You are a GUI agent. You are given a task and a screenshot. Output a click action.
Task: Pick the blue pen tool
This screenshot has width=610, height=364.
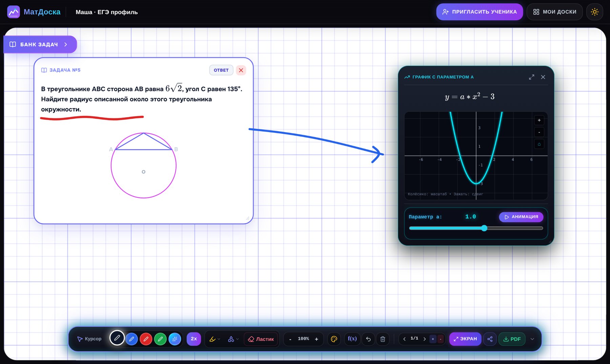[131, 339]
